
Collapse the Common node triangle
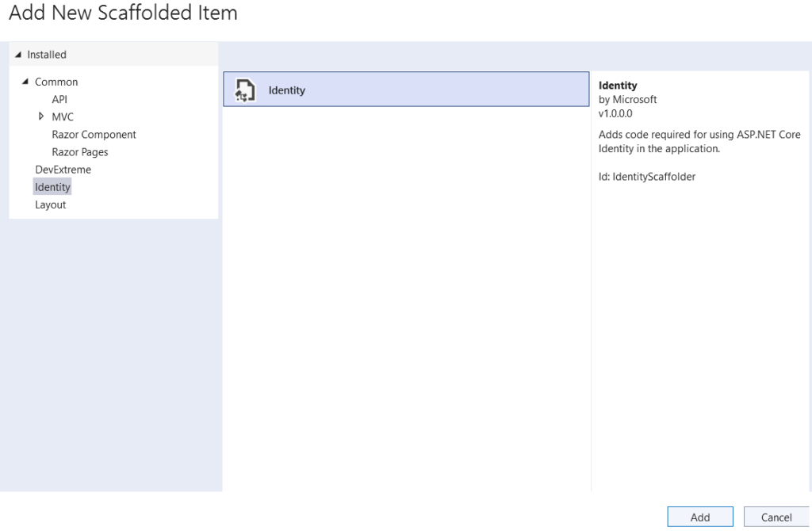pos(25,82)
